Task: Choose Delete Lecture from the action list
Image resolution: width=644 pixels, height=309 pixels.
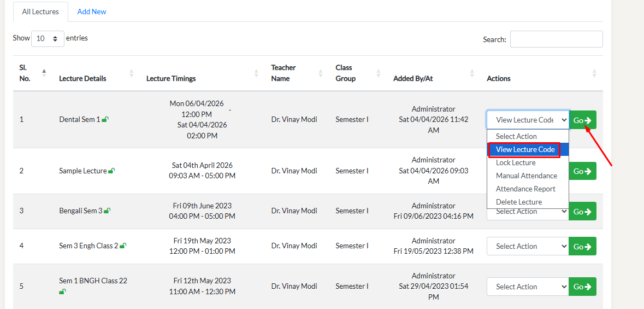Action: click(519, 202)
